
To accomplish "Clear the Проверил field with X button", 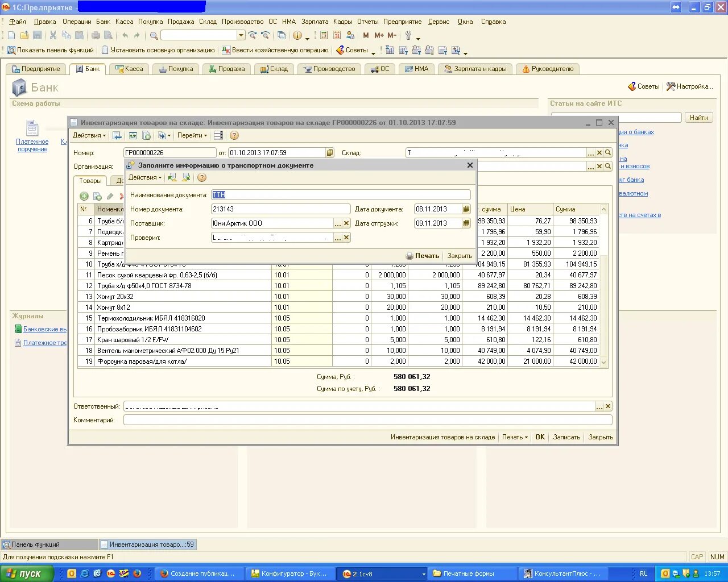I will [346, 238].
